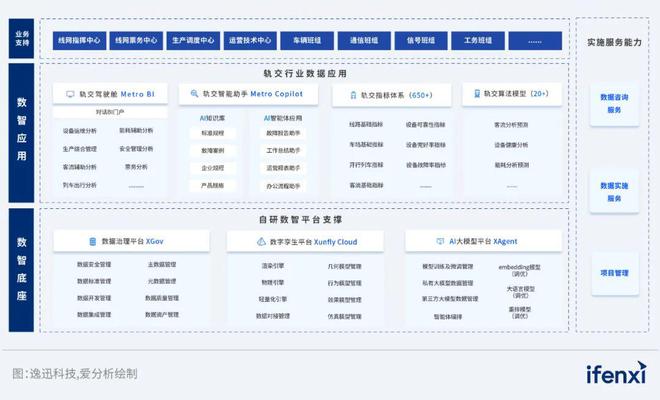Screen dimensions: 660x400
Task: Click the cloud icon beside Xuefly Cloud
Action: (x=261, y=242)
